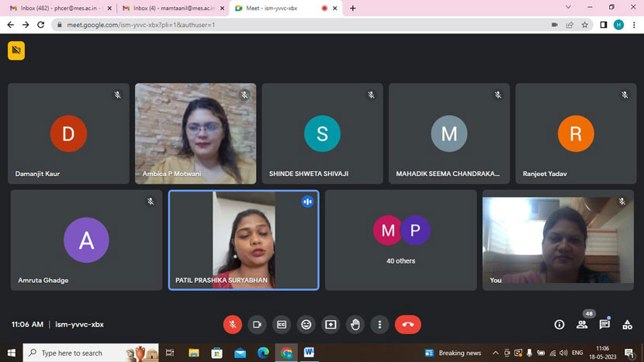
Task: Open notification center icon
Action: pos(629,353)
